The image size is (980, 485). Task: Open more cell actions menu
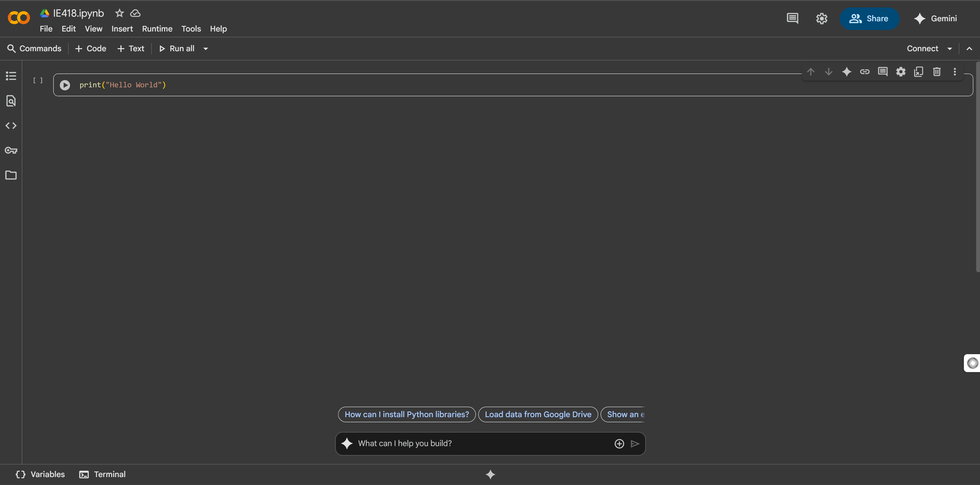click(954, 71)
